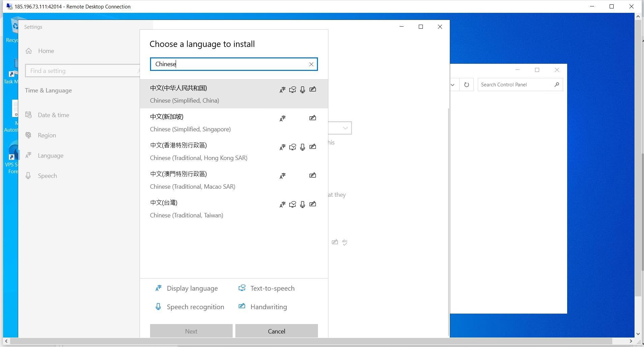Click handwriting icon for Taiwan row

point(313,204)
